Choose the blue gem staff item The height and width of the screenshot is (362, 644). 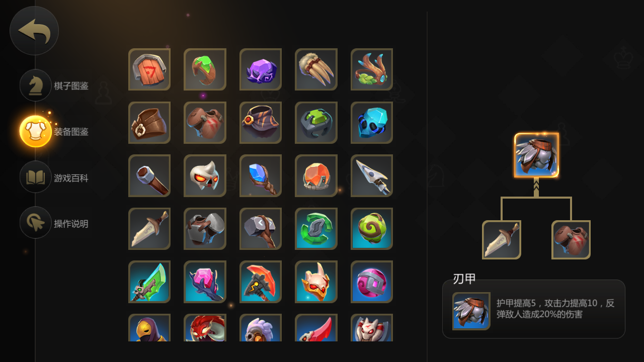[261, 175]
